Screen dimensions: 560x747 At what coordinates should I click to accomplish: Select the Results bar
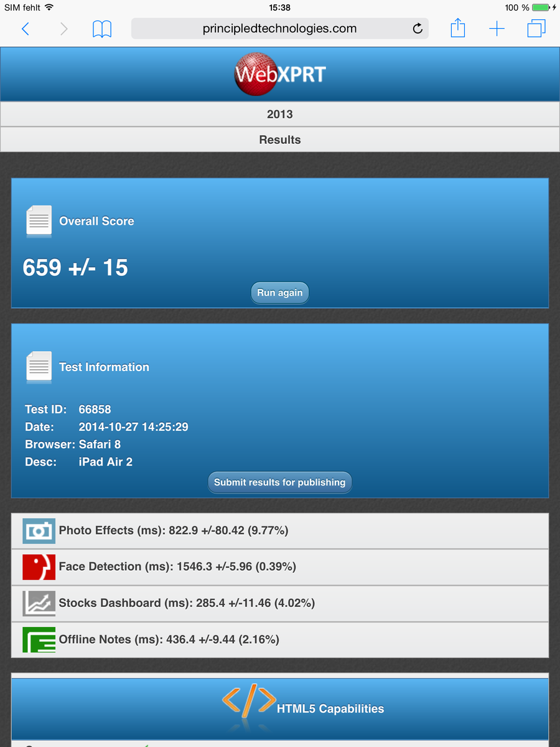coord(280,139)
